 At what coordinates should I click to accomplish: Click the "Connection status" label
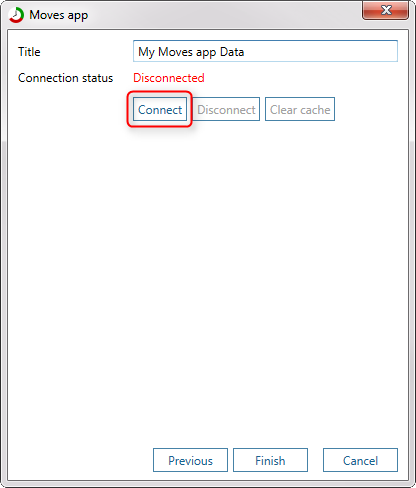click(66, 78)
